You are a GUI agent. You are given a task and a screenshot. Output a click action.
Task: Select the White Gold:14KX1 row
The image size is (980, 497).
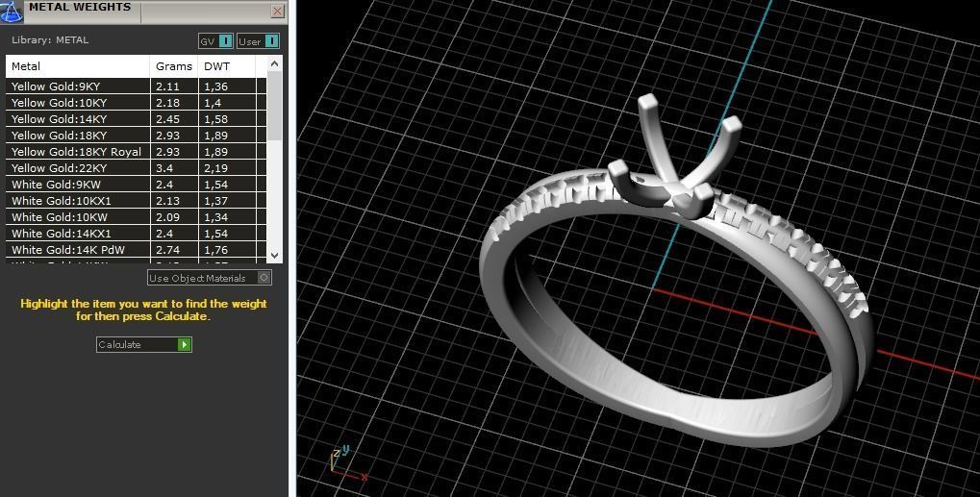(137, 233)
